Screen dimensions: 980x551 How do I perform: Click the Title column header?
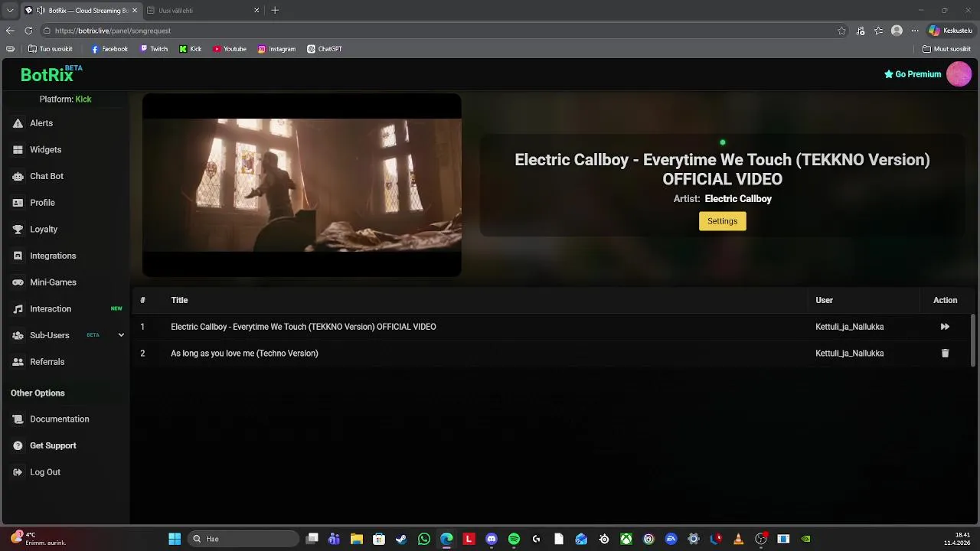(x=179, y=300)
